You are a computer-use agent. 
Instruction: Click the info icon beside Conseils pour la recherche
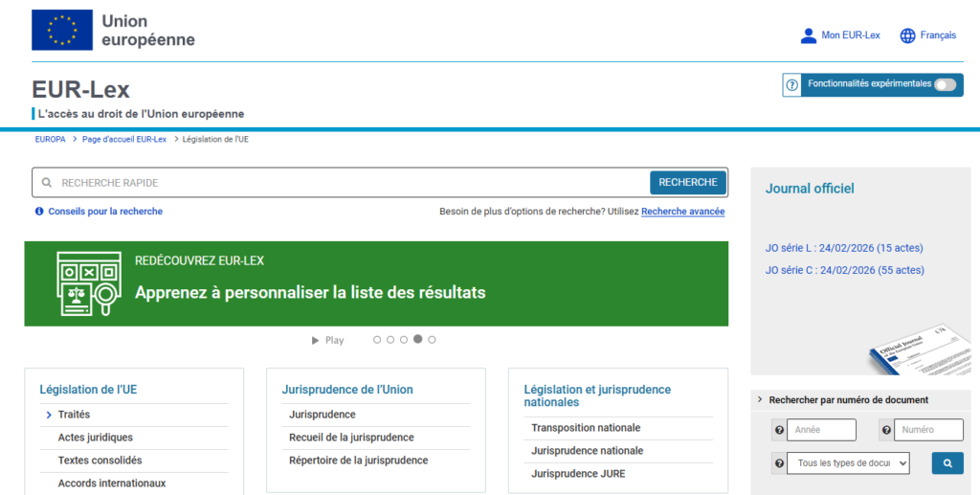39,212
